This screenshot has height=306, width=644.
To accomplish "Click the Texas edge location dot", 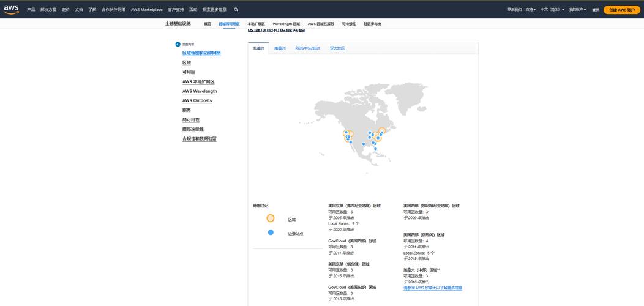I will [364, 144].
